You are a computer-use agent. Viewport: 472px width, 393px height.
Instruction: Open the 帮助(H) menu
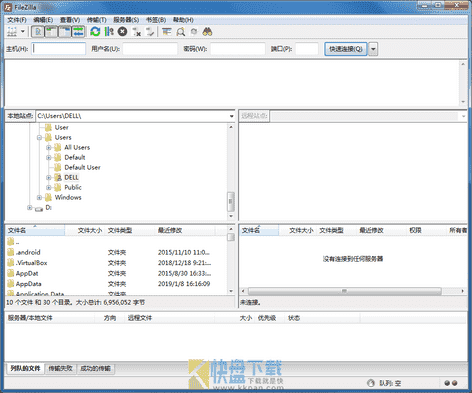[183, 20]
